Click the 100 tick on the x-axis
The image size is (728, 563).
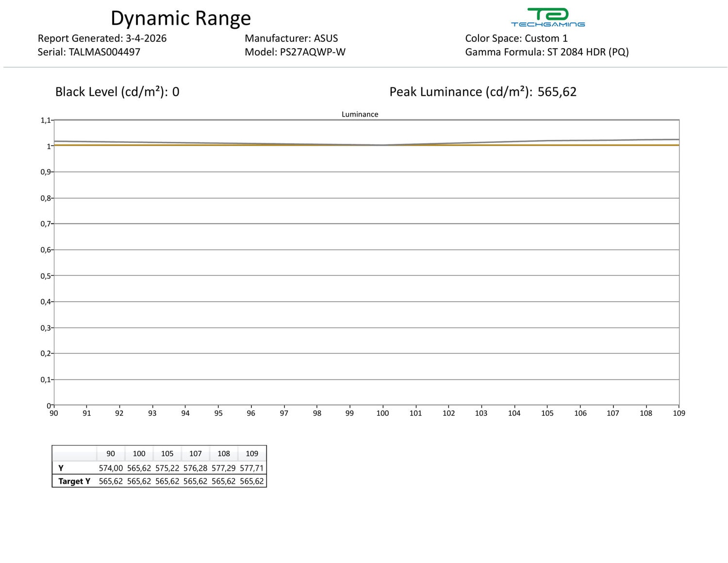pos(382,413)
